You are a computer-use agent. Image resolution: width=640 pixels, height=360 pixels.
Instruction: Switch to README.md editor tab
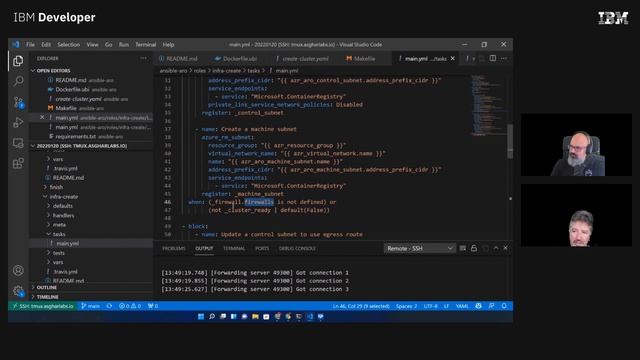point(178,58)
